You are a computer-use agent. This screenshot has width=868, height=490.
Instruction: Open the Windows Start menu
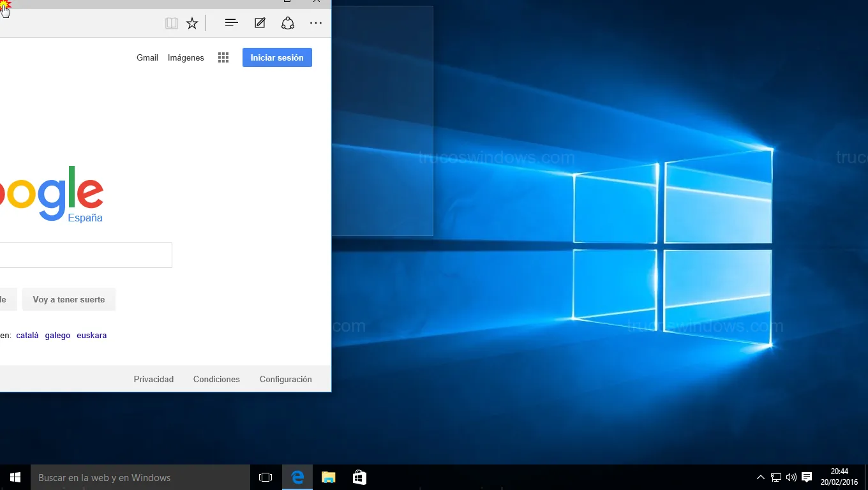15,477
